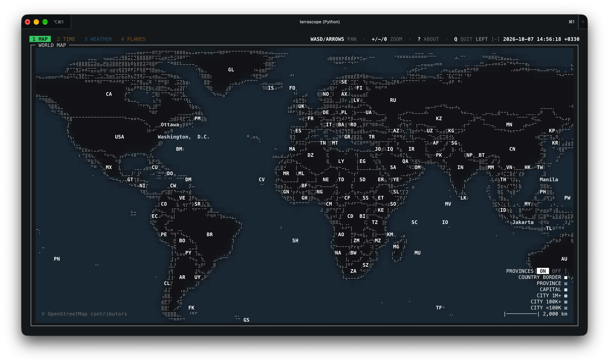Click the Q QUIT shortcut hint
This screenshot has height=364, width=609.
463,39
